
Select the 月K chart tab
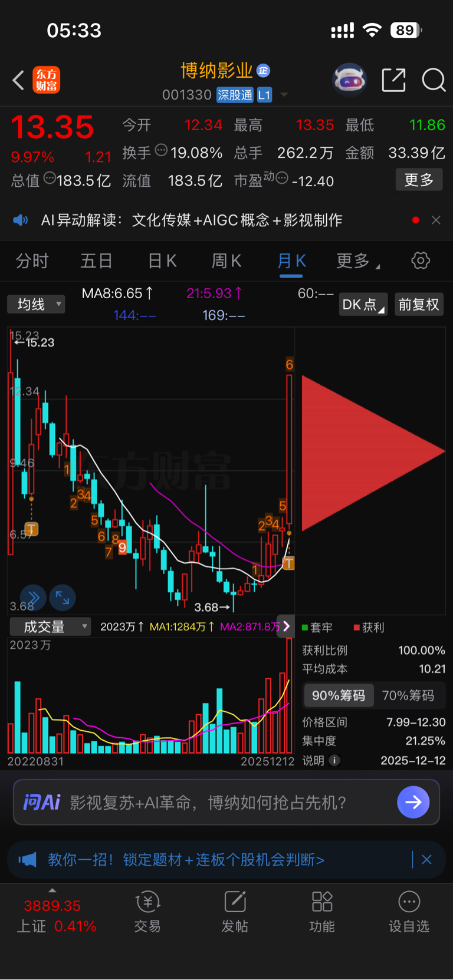tap(291, 260)
